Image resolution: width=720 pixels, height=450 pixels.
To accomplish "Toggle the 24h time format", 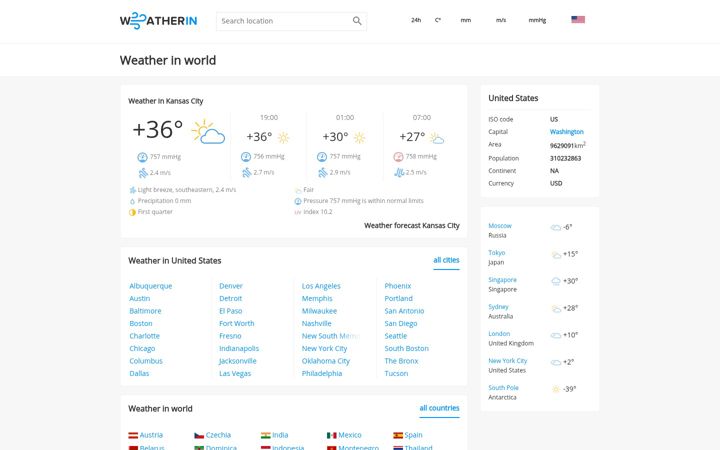I will click(x=416, y=20).
